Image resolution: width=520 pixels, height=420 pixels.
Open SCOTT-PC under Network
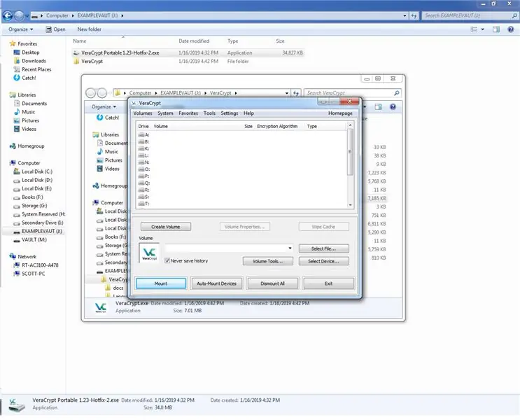[x=33, y=274]
